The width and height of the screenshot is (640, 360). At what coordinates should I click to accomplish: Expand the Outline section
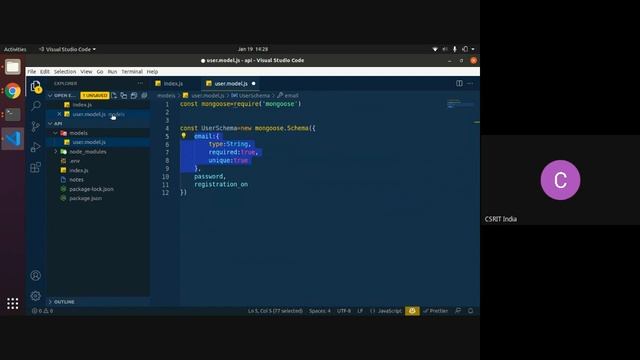pos(50,302)
